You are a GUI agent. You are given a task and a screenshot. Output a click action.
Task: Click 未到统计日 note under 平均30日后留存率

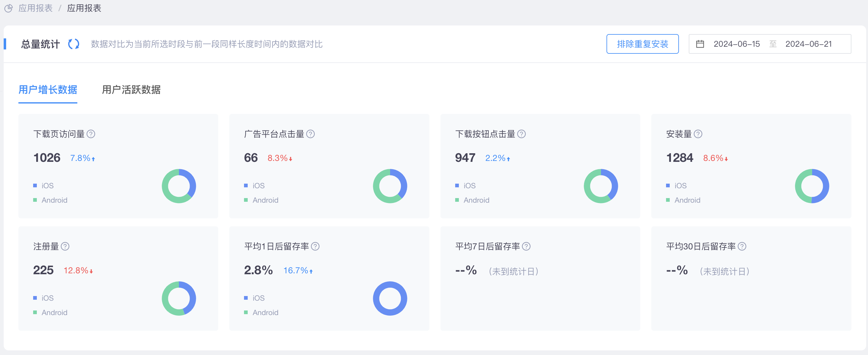724,271
